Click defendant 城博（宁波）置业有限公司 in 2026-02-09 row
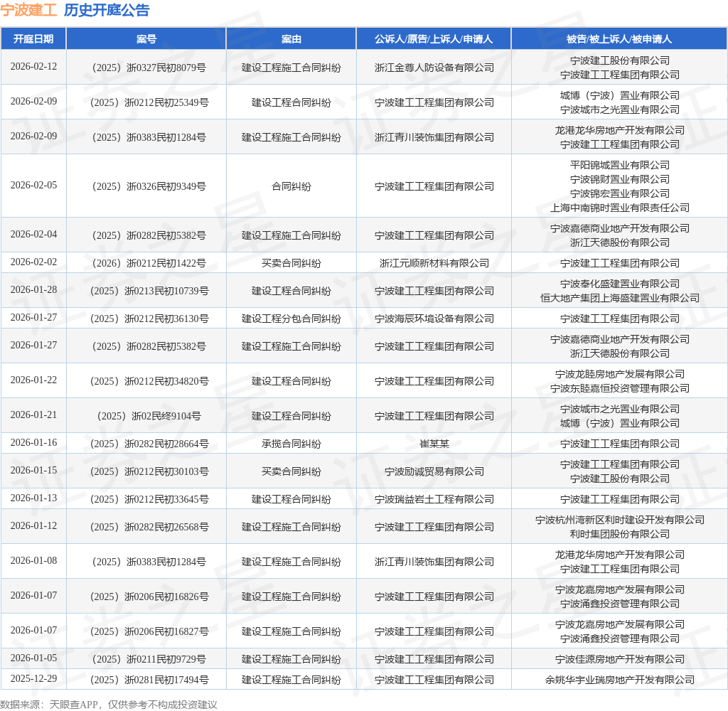Screen dimensions: 728x711 [620, 96]
